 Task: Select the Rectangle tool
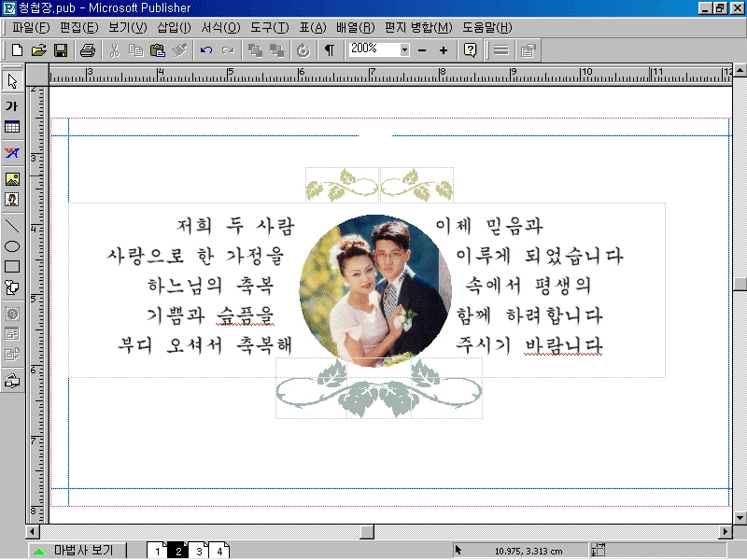pyautogui.click(x=12, y=267)
